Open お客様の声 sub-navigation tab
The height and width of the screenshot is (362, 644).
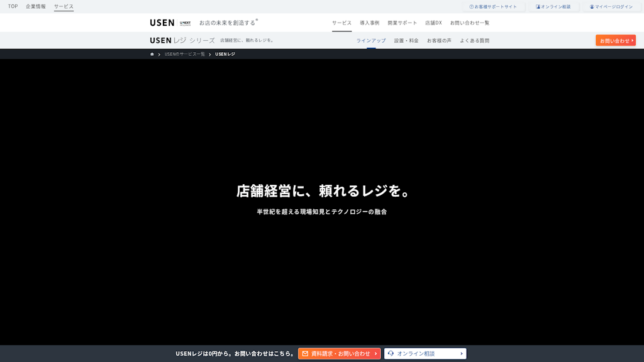[x=439, y=41]
